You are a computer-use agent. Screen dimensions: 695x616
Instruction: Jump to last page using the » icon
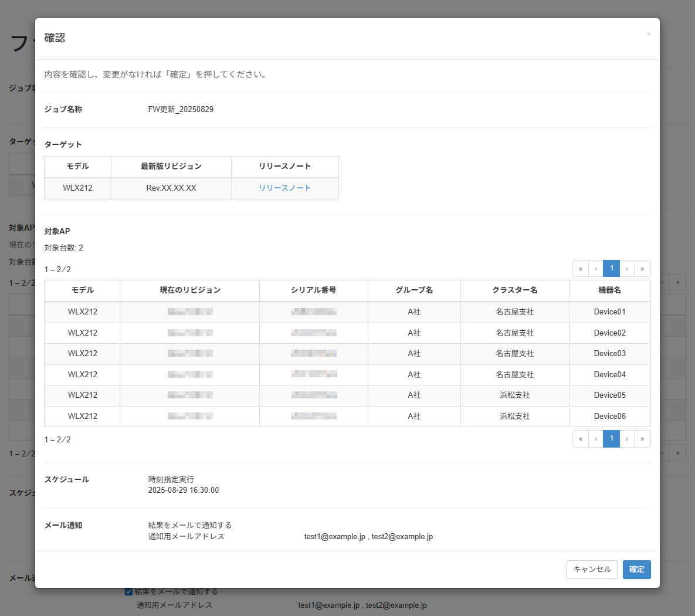click(642, 268)
